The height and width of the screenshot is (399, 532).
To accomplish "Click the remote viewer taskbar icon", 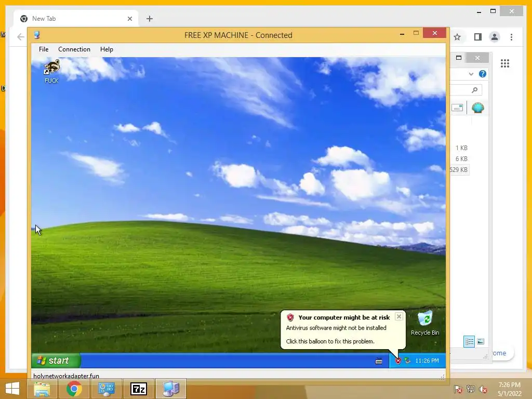I will (x=171, y=389).
